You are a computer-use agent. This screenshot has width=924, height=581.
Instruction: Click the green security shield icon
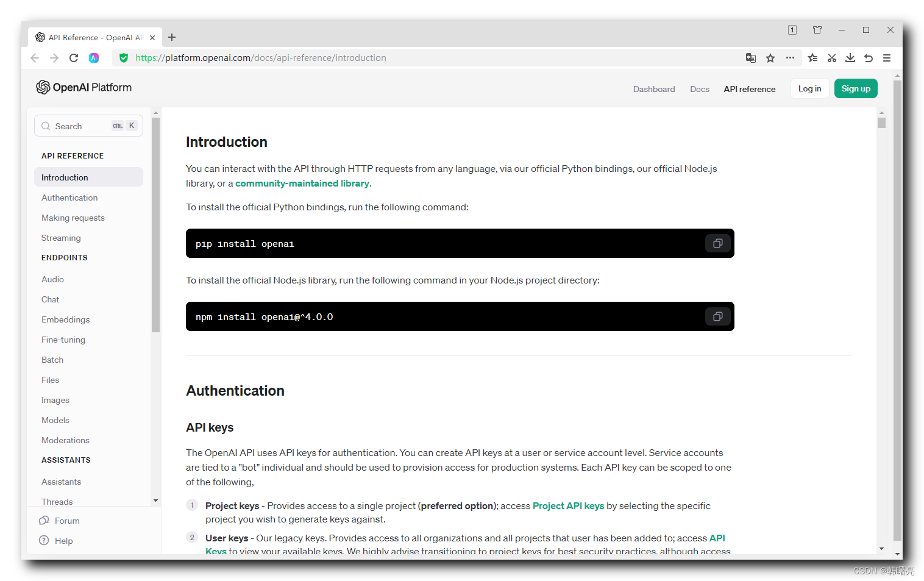[124, 58]
